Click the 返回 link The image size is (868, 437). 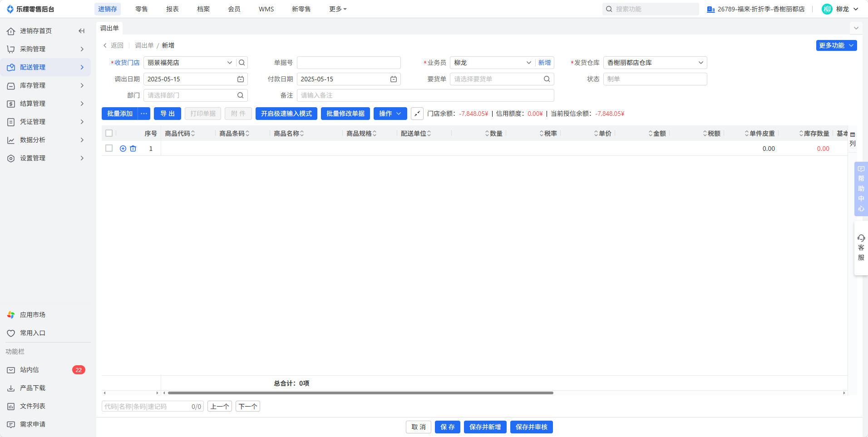point(113,45)
